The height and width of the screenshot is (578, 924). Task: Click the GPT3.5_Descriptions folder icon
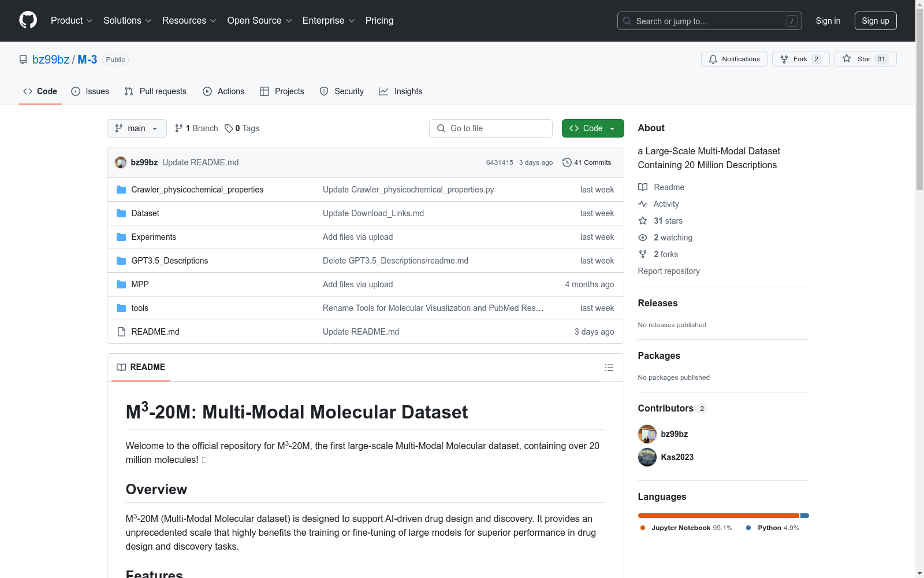click(121, 261)
